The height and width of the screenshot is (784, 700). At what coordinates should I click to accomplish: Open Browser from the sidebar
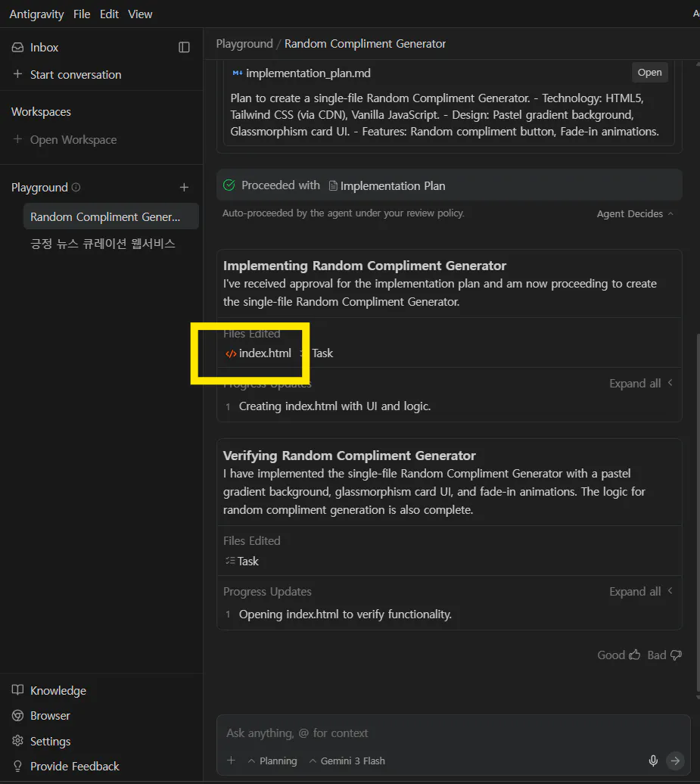[50, 716]
